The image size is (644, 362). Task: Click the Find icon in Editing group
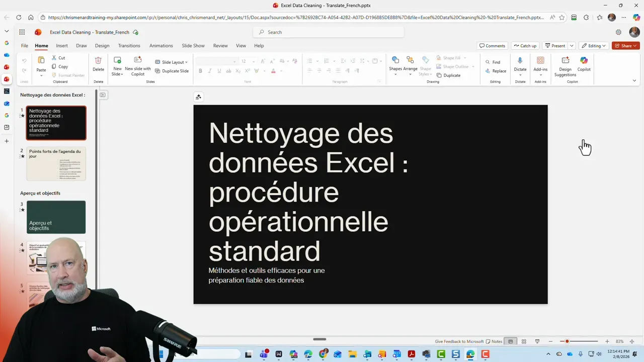(x=489, y=62)
